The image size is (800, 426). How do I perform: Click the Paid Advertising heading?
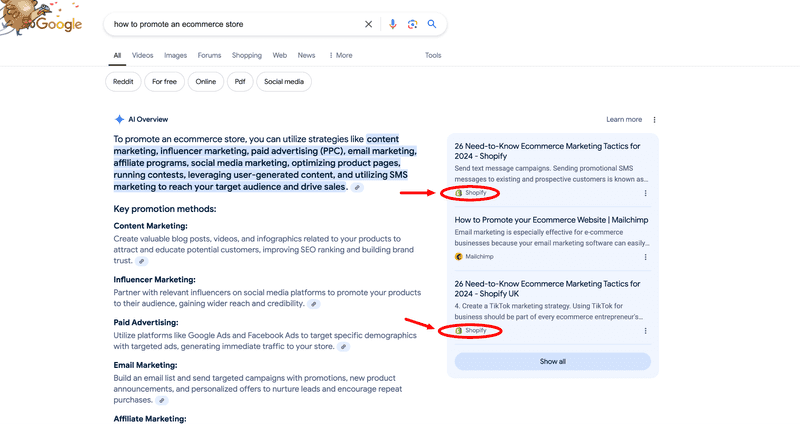146,322
